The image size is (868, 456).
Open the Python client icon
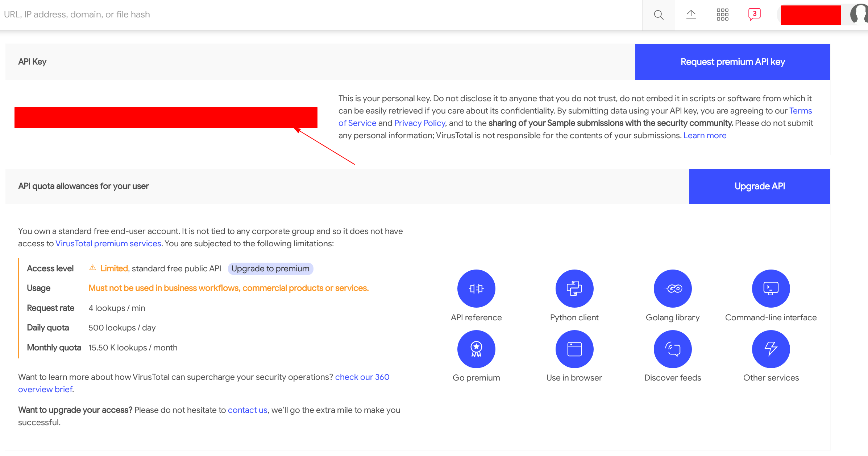(x=574, y=288)
